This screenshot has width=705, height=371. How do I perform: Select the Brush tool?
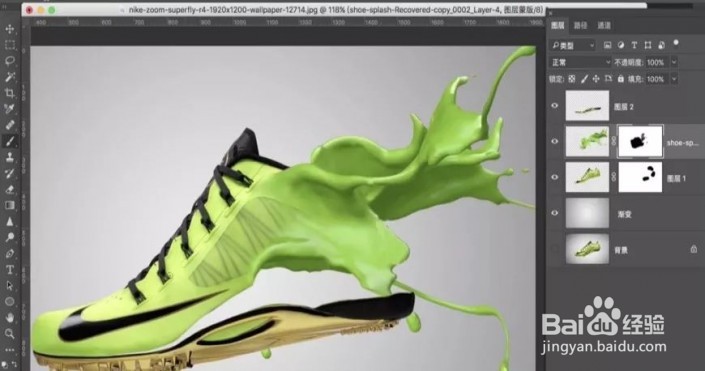[x=9, y=141]
